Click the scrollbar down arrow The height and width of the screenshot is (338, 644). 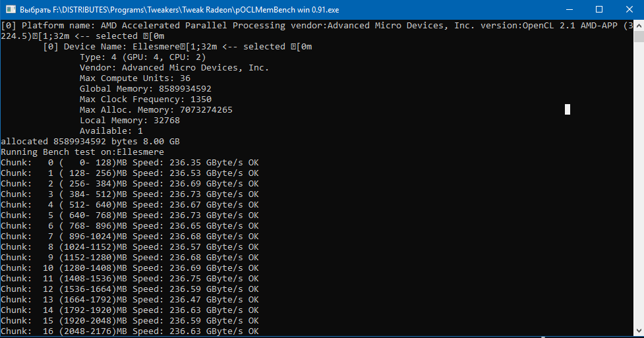point(638,332)
